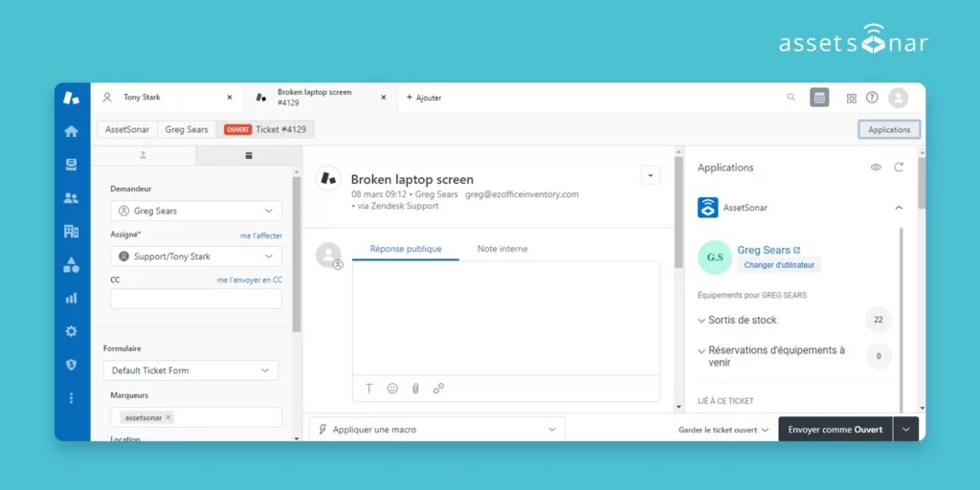Refresh the Applications panel

[x=898, y=167]
